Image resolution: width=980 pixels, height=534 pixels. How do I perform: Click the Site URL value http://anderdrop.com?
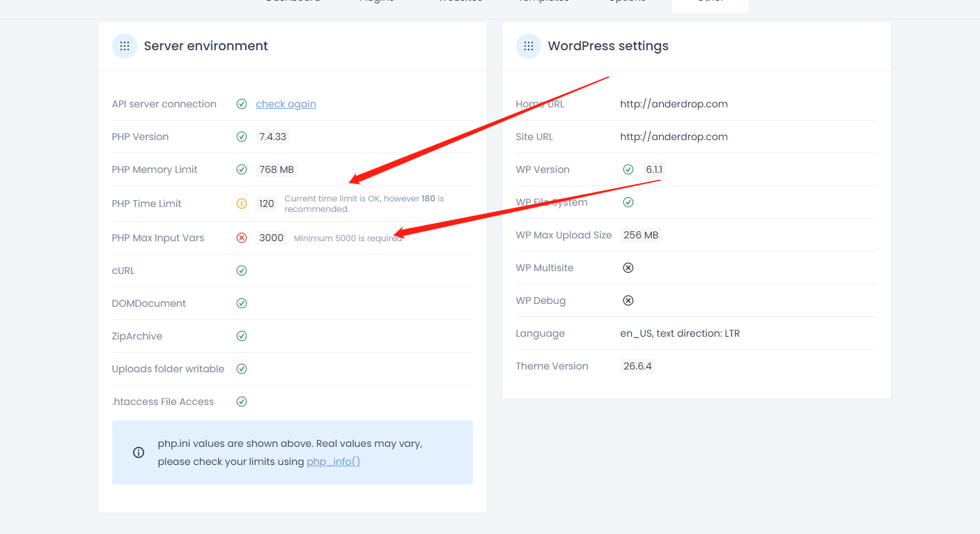(674, 137)
